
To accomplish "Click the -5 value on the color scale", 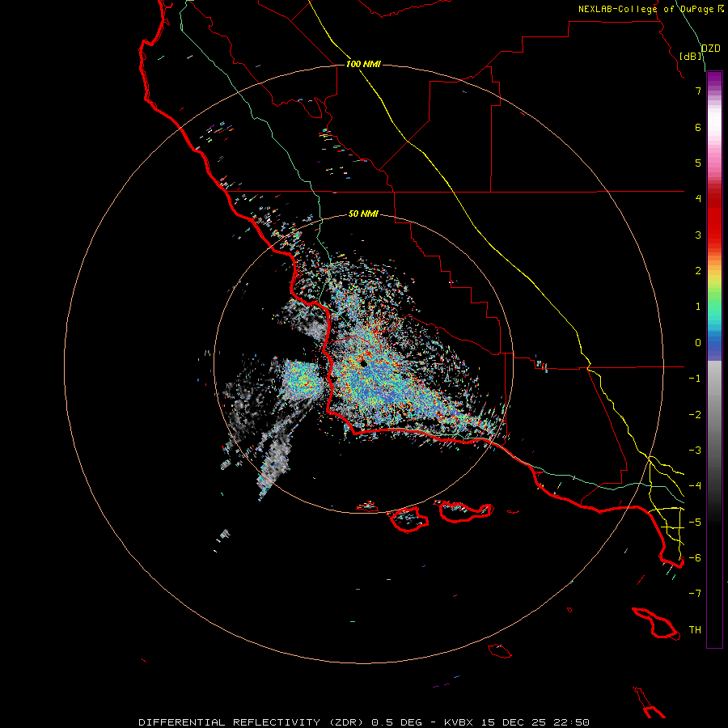I will coord(695,523).
